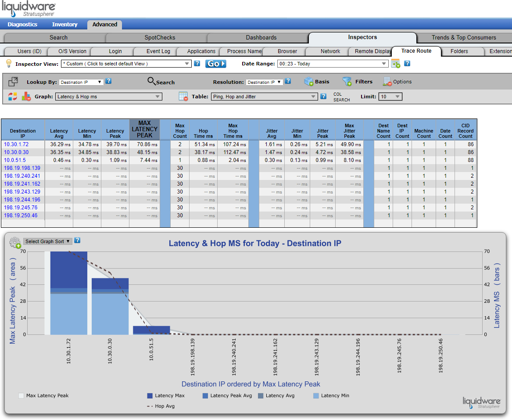Click the Filters funnel icon
The height and width of the screenshot is (420, 512).
pyautogui.click(x=347, y=82)
